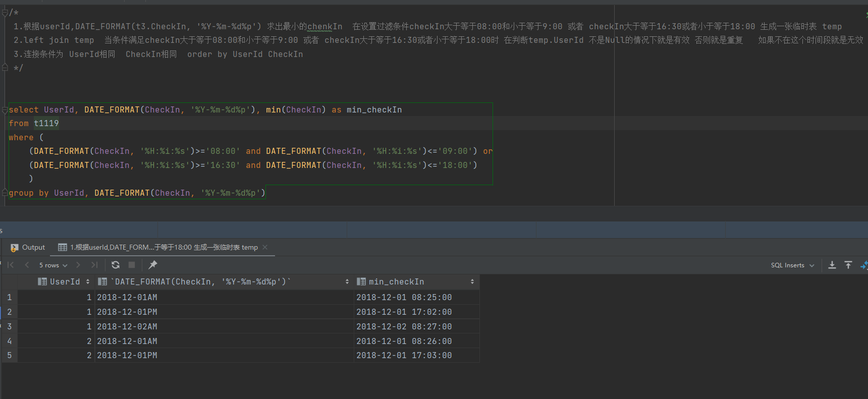The image size is (868, 399).
Task: Click the table icon of DATE_FORMAT column
Action: pyautogui.click(x=102, y=281)
